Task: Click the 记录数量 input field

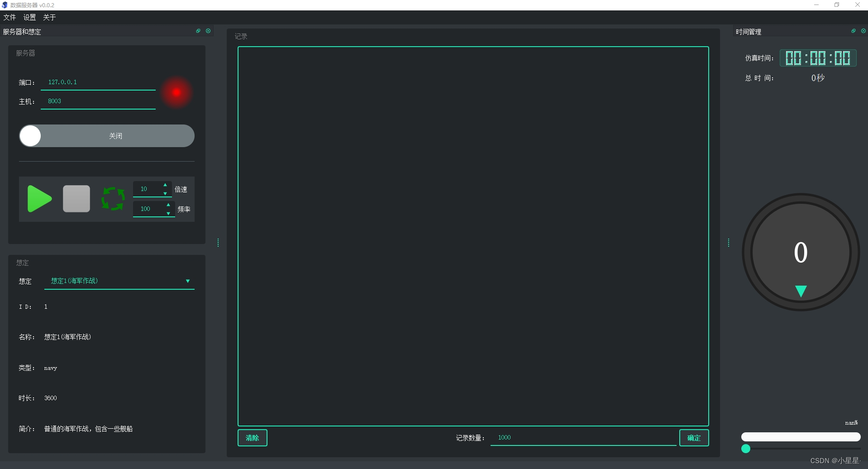Action: point(583,438)
